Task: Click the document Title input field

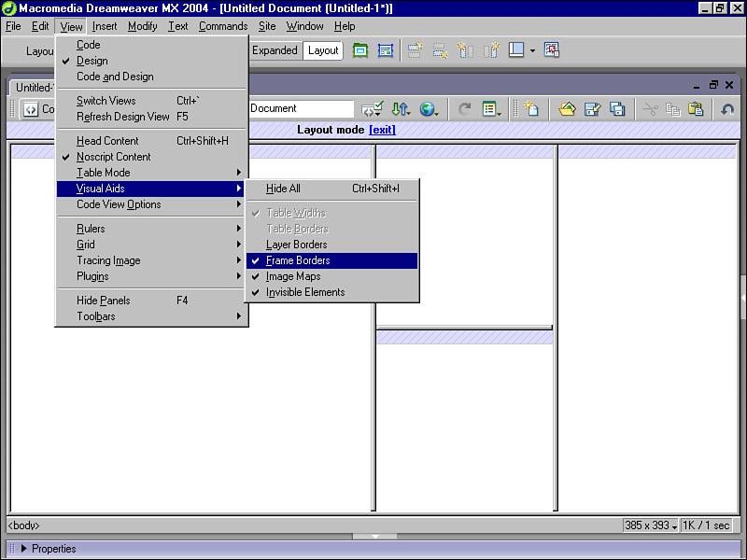Action: click(301, 109)
